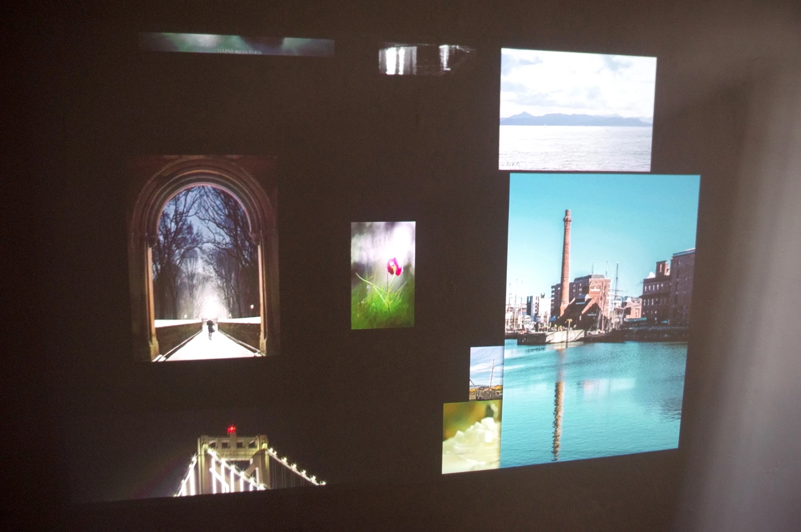The height and width of the screenshot is (532, 801).
Task: Open the sea and distant mountains photo
Action: [577, 109]
